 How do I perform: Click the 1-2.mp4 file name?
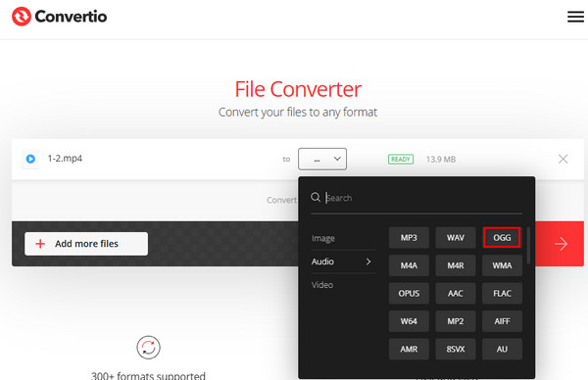pyautogui.click(x=65, y=158)
